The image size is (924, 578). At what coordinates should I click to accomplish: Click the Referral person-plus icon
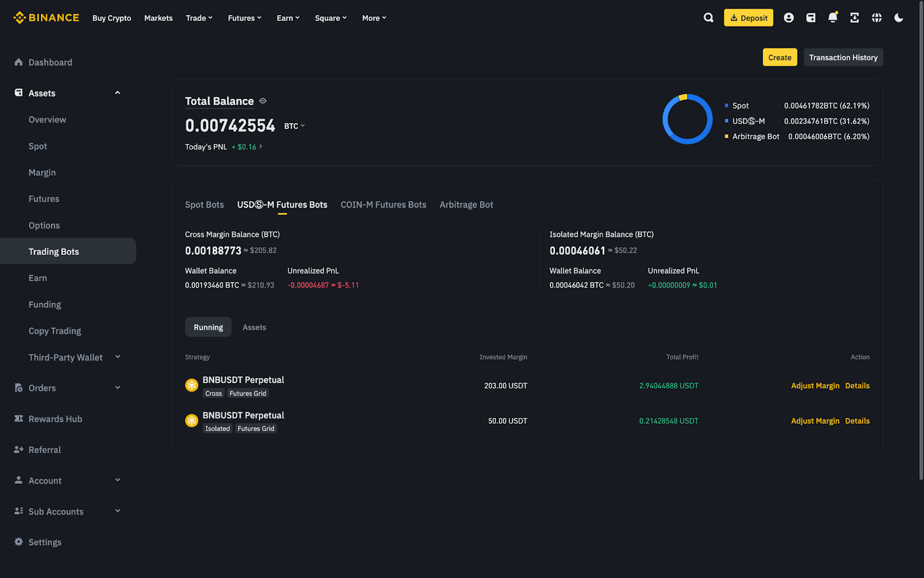pos(18,449)
